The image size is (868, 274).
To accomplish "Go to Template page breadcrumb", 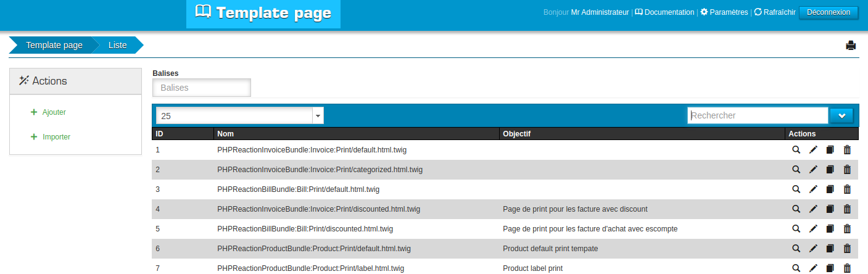I will [x=54, y=45].
